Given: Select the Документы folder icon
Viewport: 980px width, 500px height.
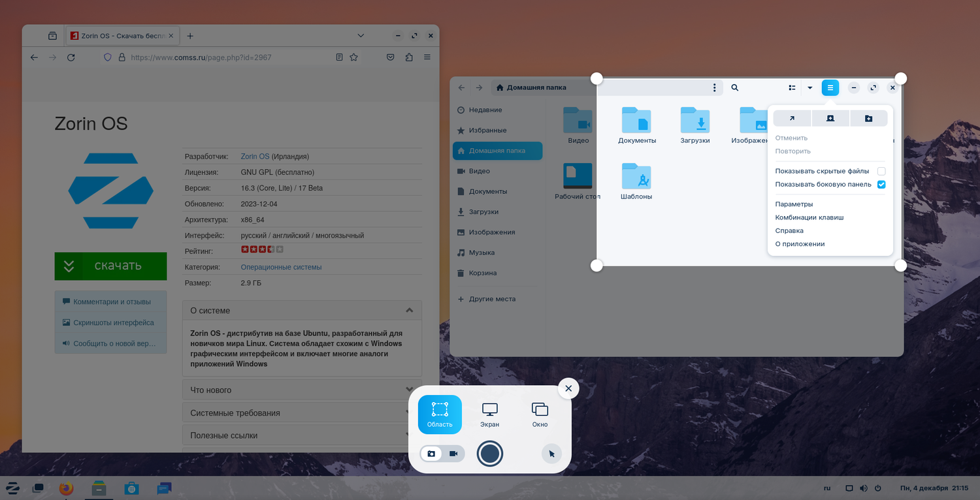Looking at the screenshot, I should pos(637,120).
